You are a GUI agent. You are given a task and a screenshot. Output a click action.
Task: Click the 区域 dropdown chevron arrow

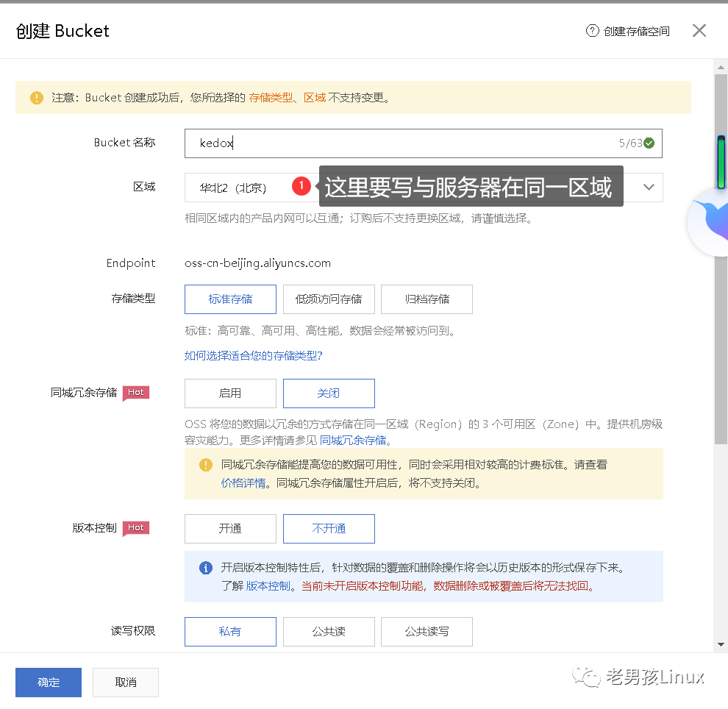coord(649,187)
